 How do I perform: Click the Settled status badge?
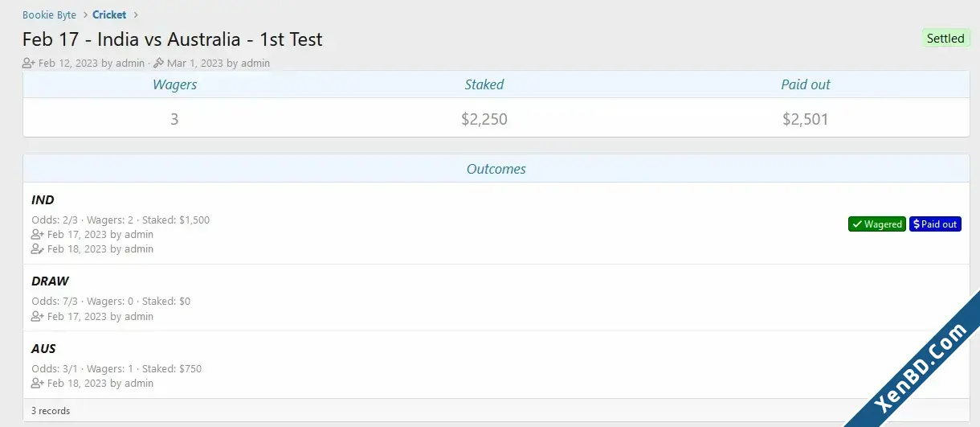point(945,38)
